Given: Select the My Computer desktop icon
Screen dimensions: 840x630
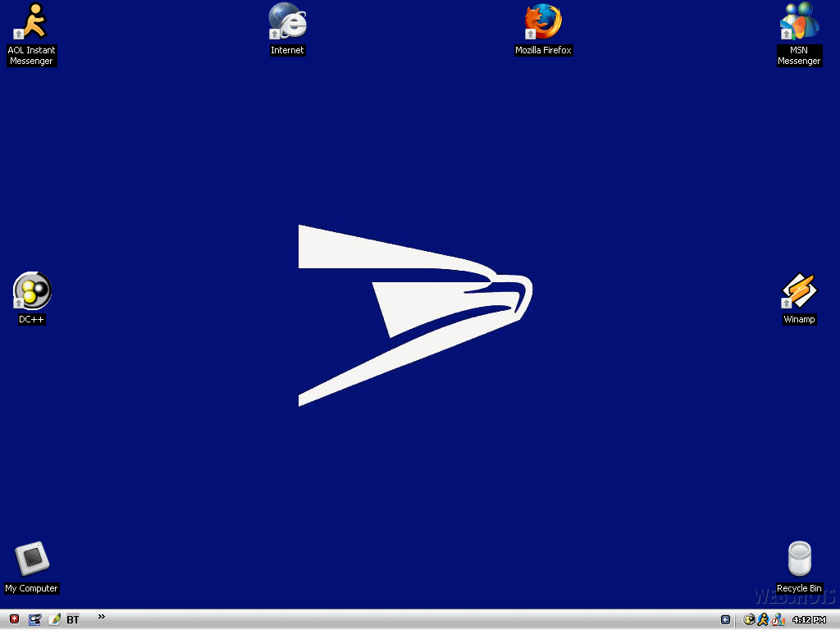Looking at the screenshot, I should pos(31,559).
